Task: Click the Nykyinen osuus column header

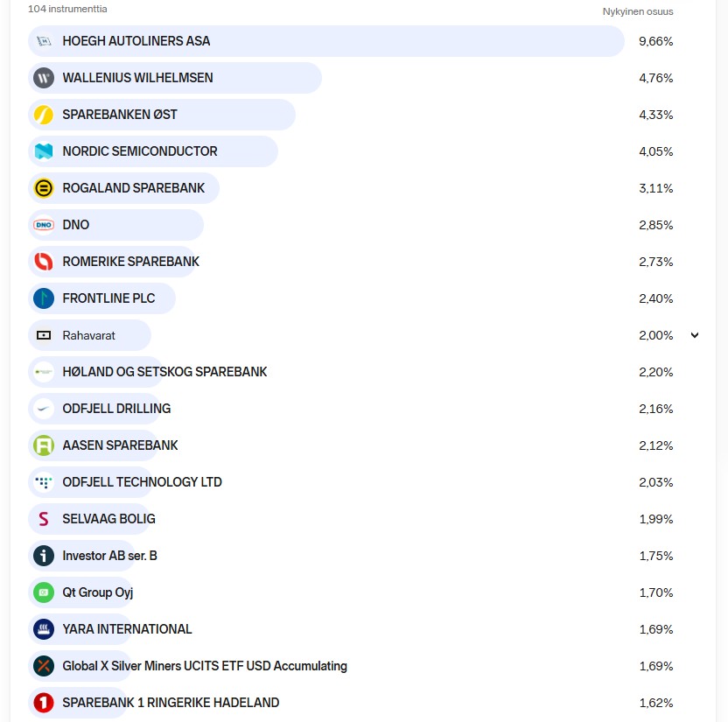Action: 638,11
